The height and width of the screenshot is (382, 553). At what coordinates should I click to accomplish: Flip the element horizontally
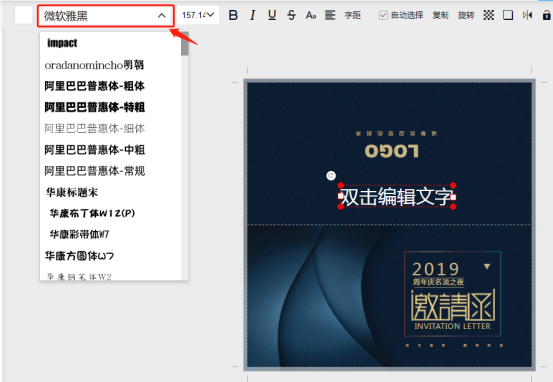tap(527, 15)
